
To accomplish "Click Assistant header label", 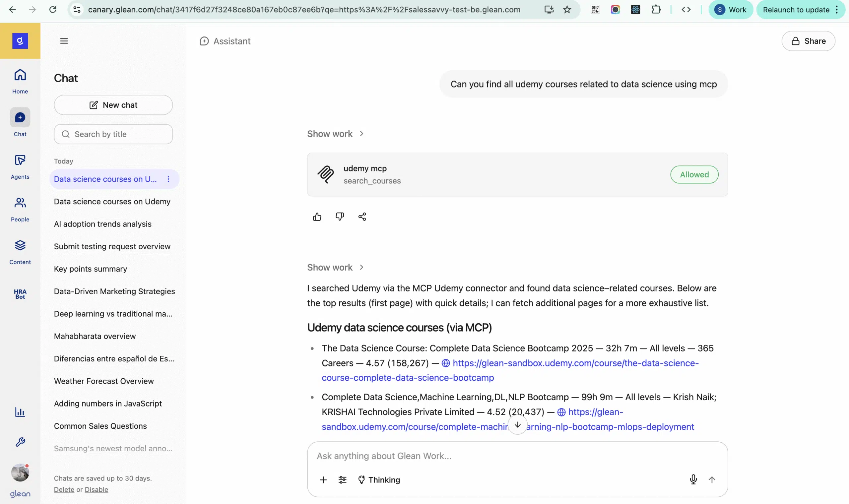I will click(x=232, y=41).
